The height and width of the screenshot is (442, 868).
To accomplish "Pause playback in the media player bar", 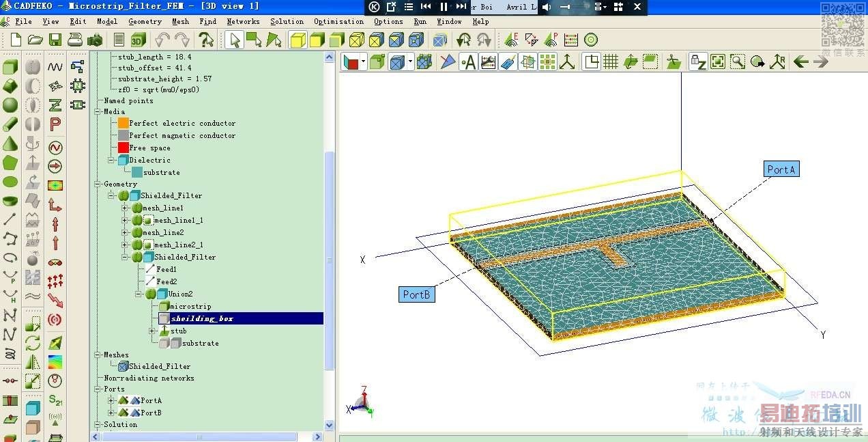I will pos(444,7).
